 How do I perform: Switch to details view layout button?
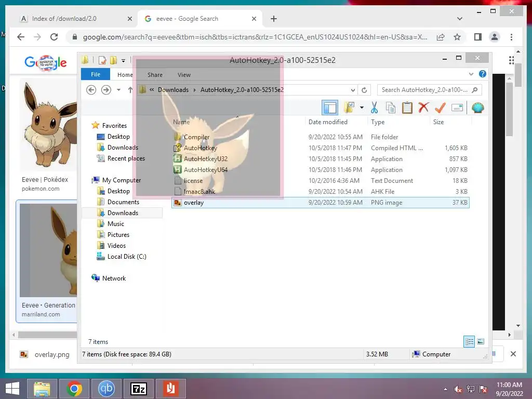(x=469, y=341)
